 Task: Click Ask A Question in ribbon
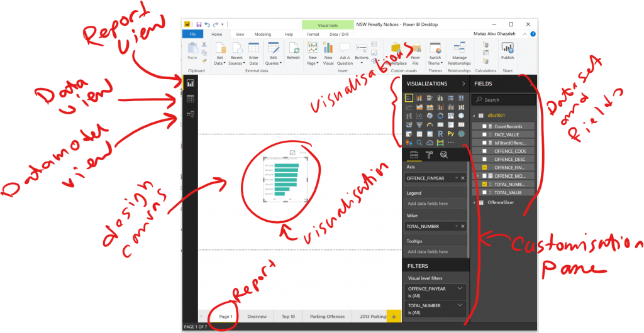tap(345, 54)
